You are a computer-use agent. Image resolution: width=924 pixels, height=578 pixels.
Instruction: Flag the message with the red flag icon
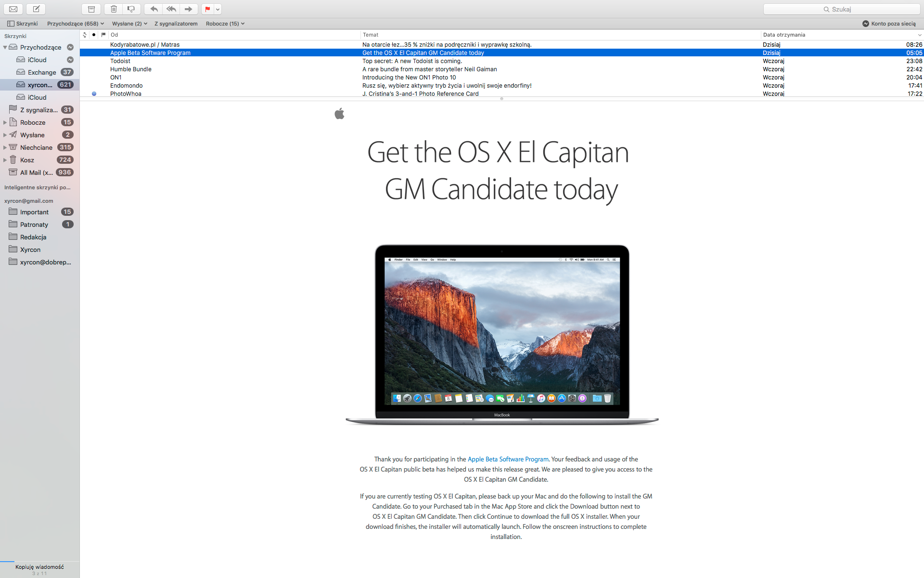coord(207,9)
